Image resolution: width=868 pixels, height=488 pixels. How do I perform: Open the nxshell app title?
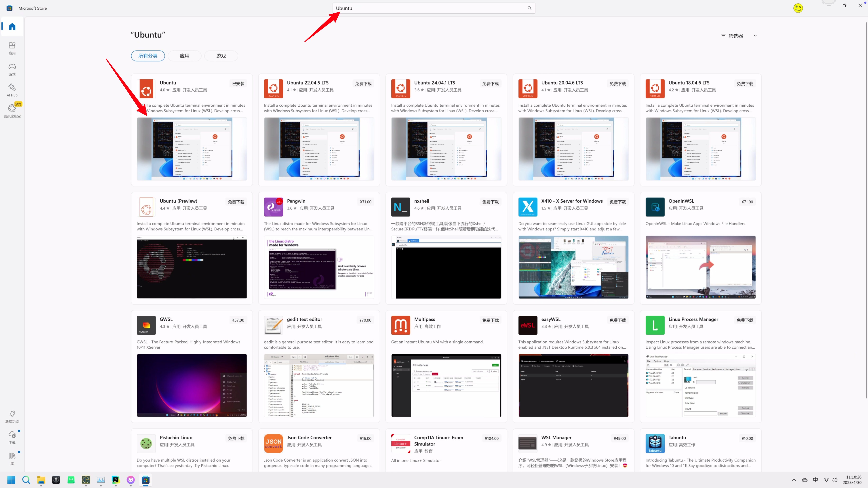click(421, 201)
